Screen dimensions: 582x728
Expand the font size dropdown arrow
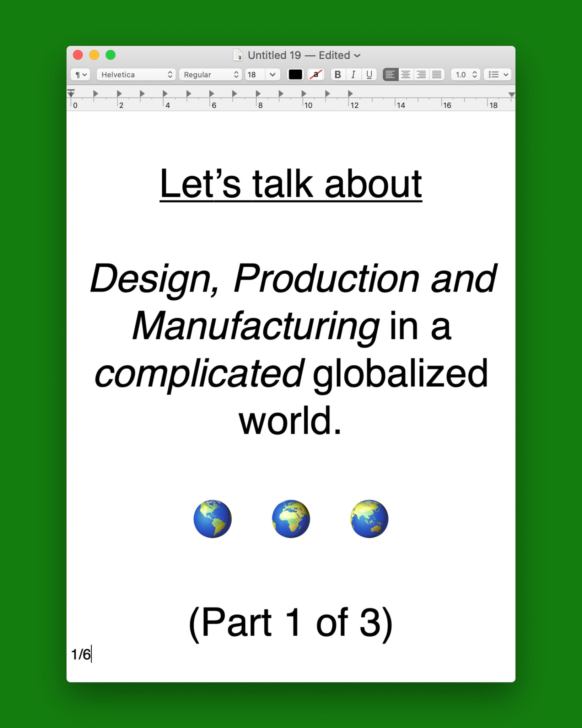273,75
